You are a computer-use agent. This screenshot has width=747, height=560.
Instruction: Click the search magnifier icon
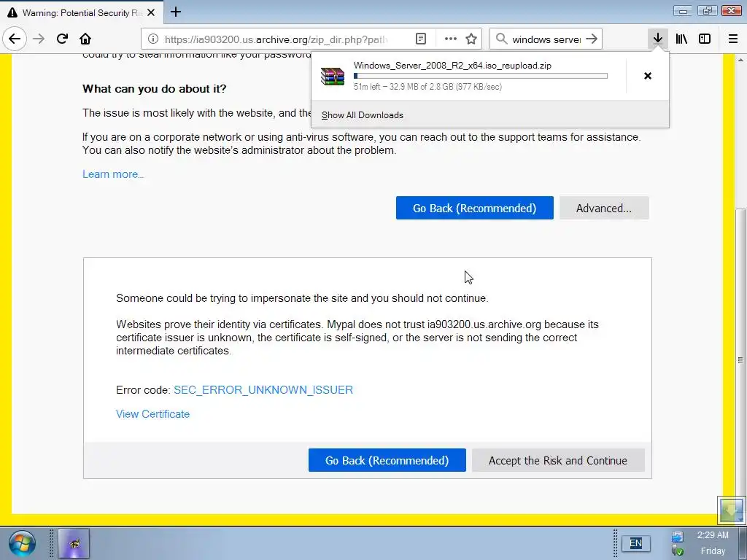(501, 39)
